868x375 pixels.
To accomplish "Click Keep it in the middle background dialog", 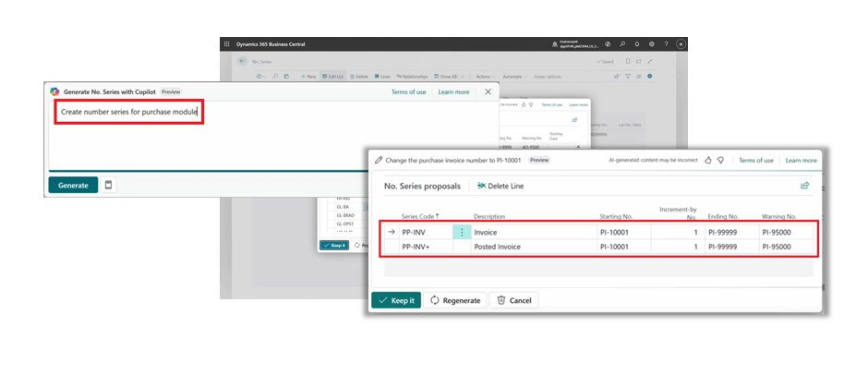I will click(x=334, y=245).
